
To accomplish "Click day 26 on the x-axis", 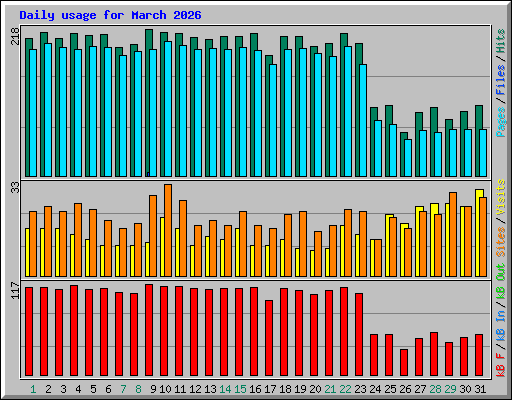I will (405, 389).
